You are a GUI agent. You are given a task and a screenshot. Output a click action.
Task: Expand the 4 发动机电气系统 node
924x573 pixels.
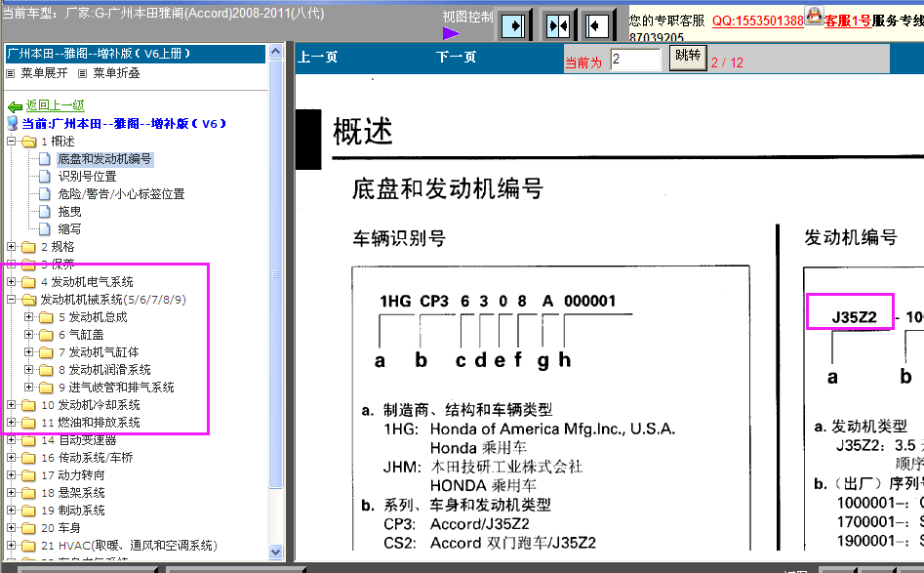pos(11,282)
